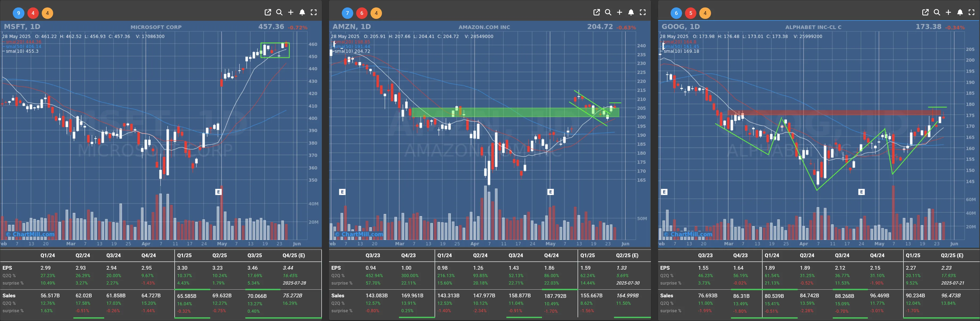Click ALPHABET INC-CL C company name
The height and width of the screenshot is (321, 980).
coord(813,27)
